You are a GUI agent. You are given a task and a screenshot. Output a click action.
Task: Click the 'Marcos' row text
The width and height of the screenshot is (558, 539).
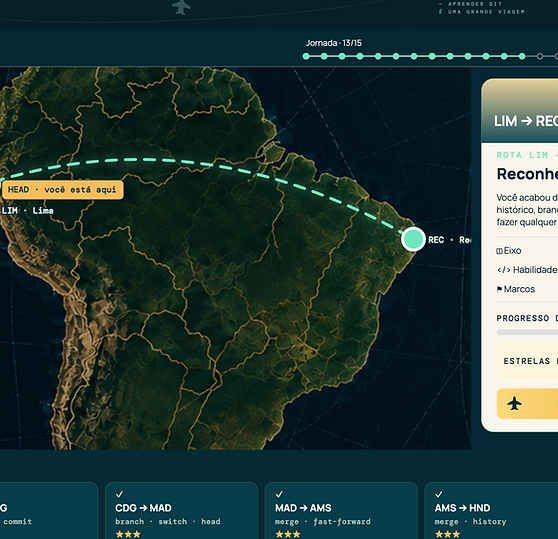(x=519, y=289)
